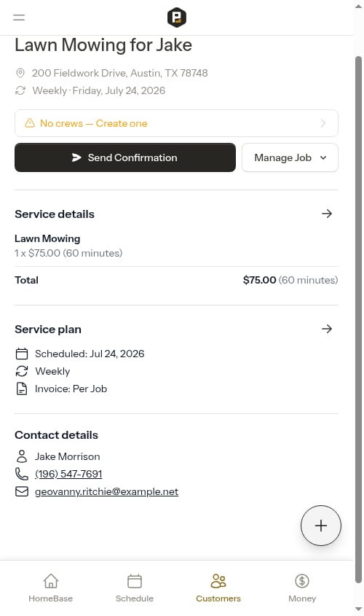This screenshot has height=616, width=364.
Task: Send Confirmation to the customer
Action: tap(125, 157)
